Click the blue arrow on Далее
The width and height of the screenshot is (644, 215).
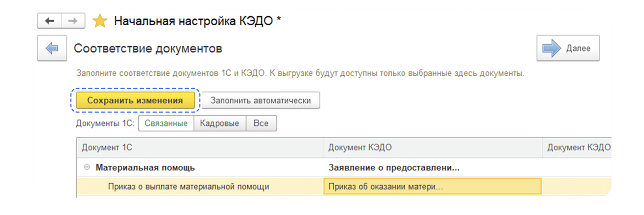(x=552, y=48)
